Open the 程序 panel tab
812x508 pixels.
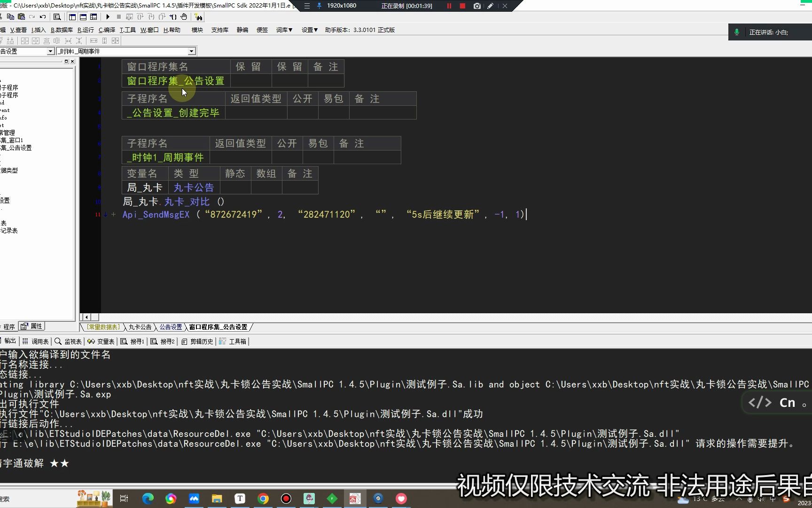9,326
